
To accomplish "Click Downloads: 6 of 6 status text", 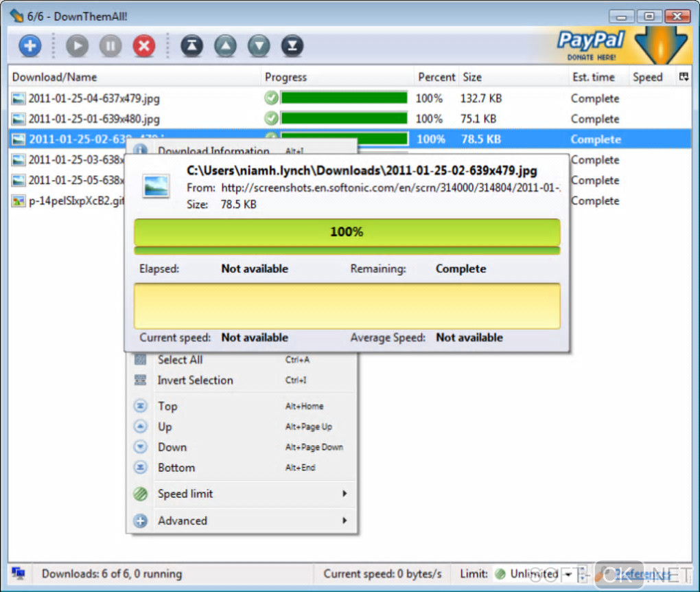I will pyautogui.click(x=112, y=573).
